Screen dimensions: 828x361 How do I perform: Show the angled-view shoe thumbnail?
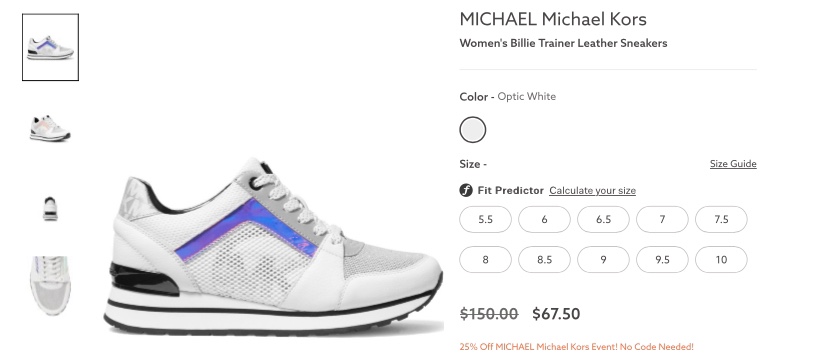[x=50, y=128]
